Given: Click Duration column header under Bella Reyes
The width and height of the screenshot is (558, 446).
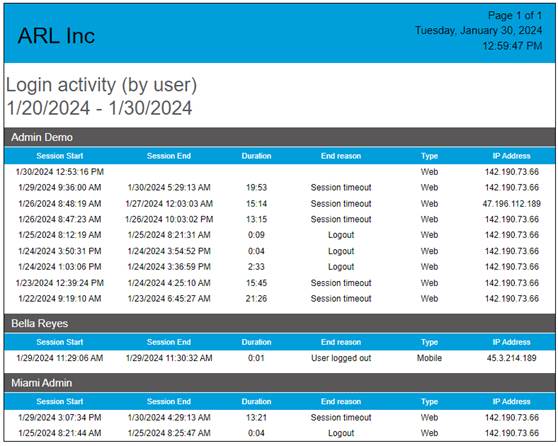Looking at the screenshot, I should click(256, 342).
